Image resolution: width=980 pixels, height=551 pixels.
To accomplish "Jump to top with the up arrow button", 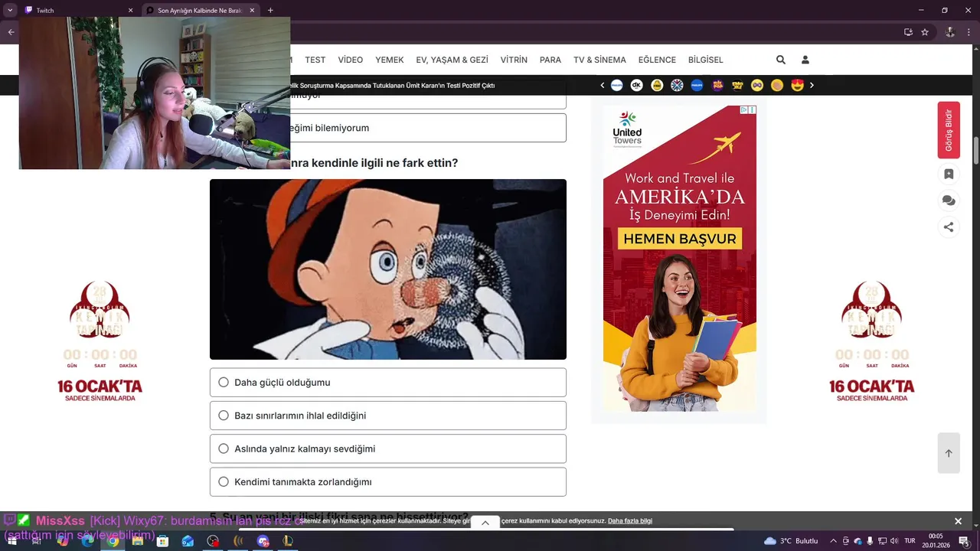I will point(949,453).
